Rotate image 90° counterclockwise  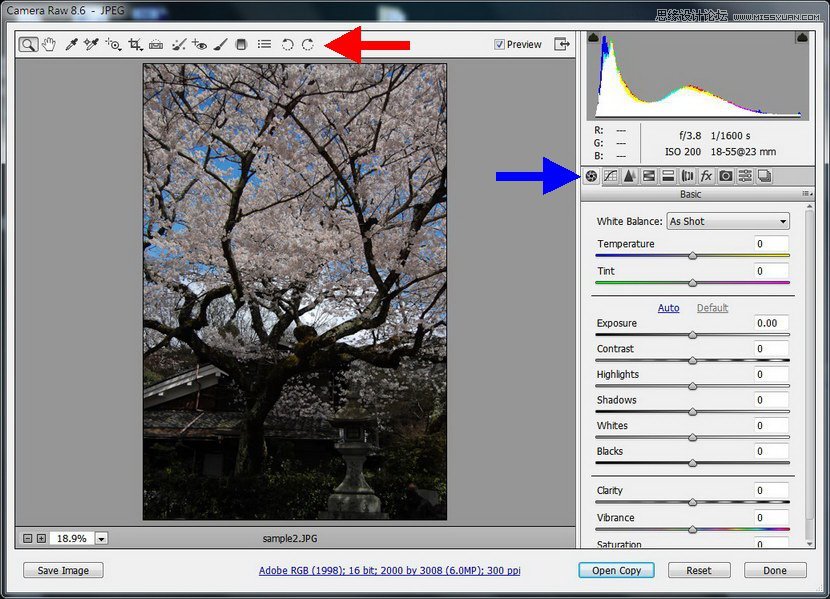(287, 44)
